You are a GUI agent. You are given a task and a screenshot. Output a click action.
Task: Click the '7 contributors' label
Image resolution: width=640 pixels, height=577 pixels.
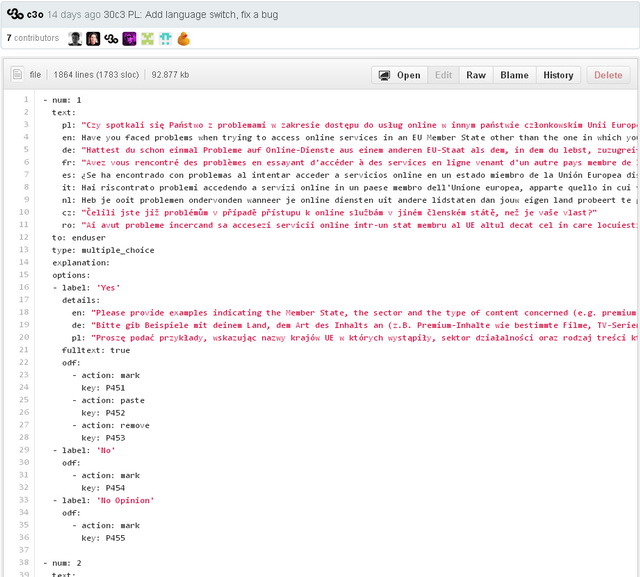(x=33, y=38)
